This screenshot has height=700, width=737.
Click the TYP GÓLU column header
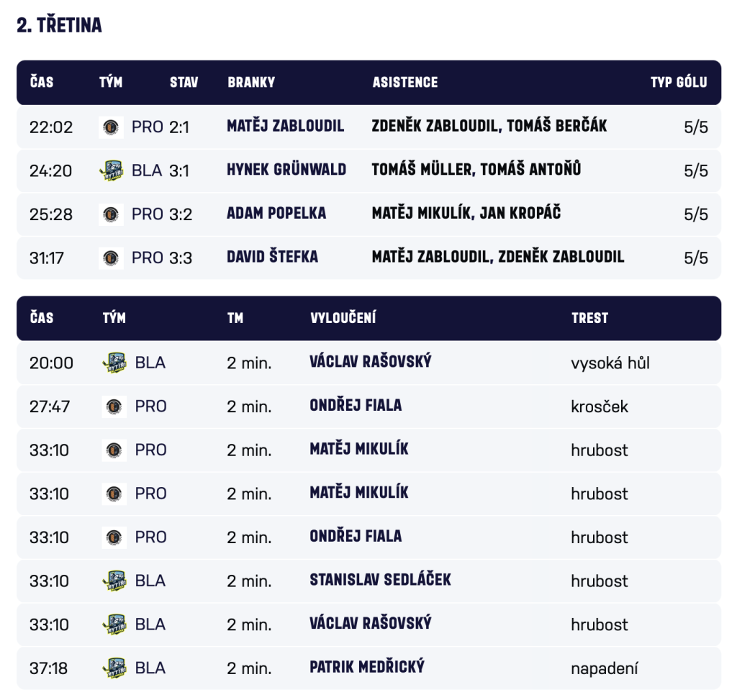click(x=678, y=82)
